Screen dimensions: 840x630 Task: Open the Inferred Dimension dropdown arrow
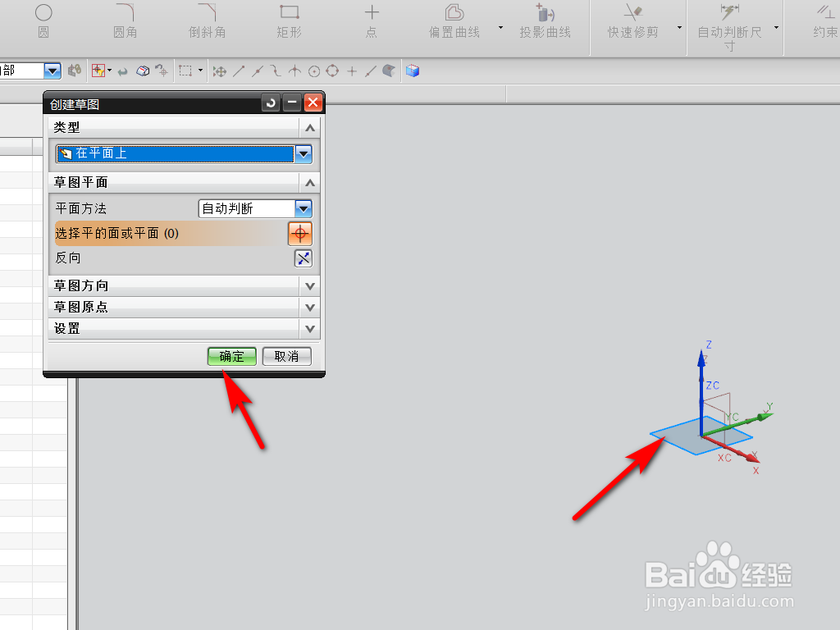[776, 27]
